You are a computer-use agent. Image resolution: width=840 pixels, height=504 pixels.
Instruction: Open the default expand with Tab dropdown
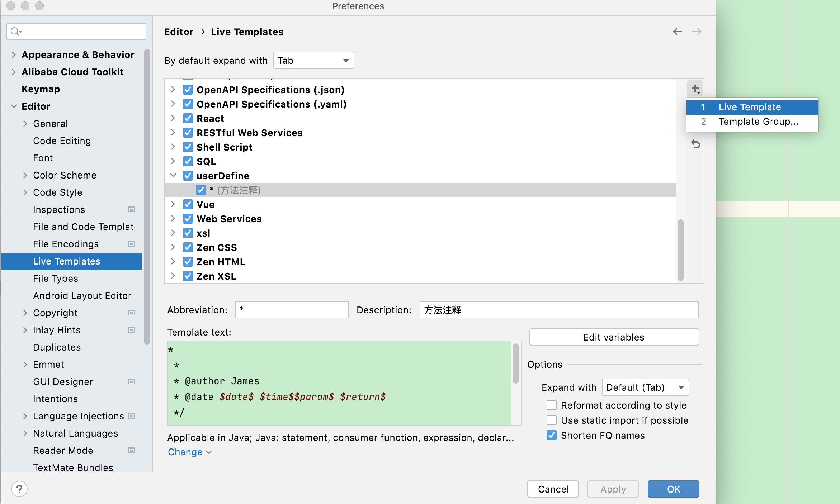point(313,60)
